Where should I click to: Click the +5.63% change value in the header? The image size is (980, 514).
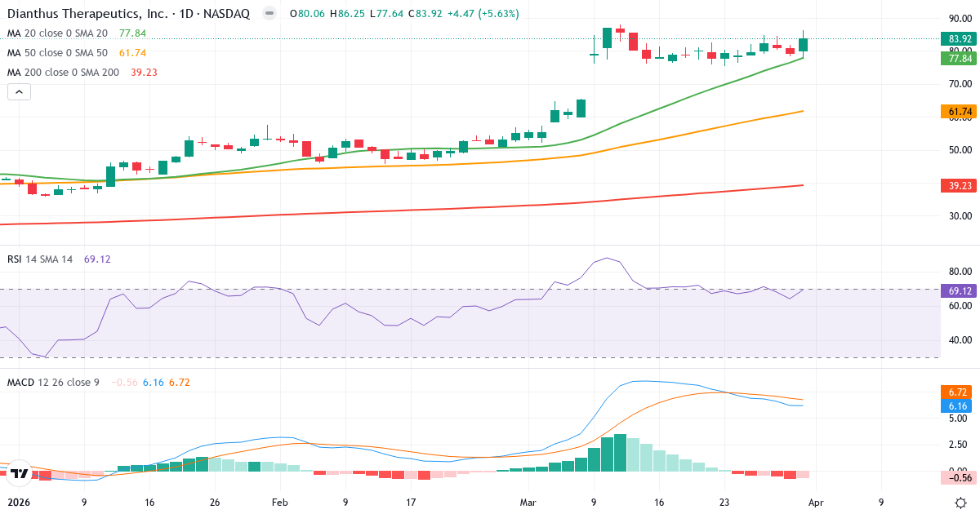[x=498, y=13]
